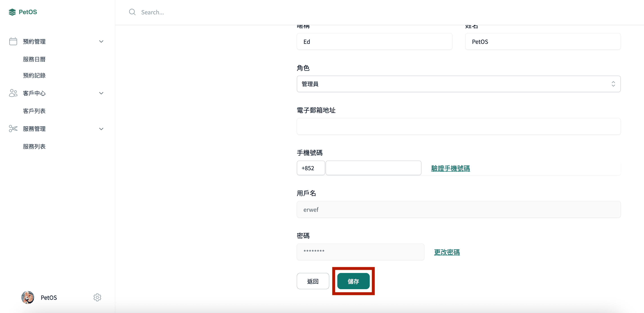The width and height of the screenshot is (644, 313).
Task: Click the 用戶名 field containing erwef
Action: click(x=459, y=209)
